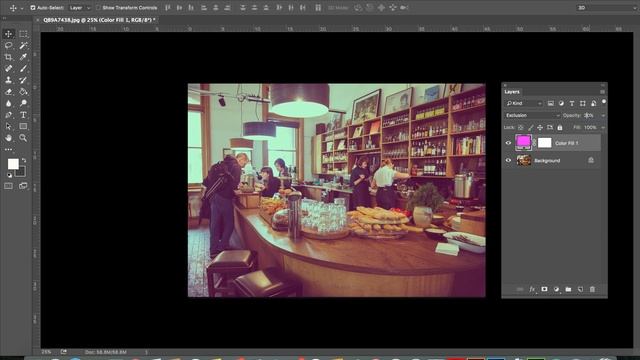Select the Hand tool
Screen dimensions: 640x360
tap(9, 138)
